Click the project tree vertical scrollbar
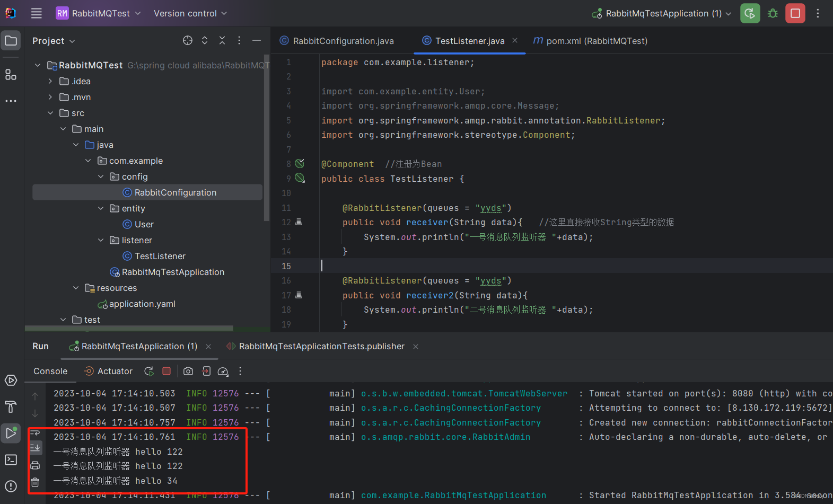Screen dimensions: 833x504 click(267, 138)
